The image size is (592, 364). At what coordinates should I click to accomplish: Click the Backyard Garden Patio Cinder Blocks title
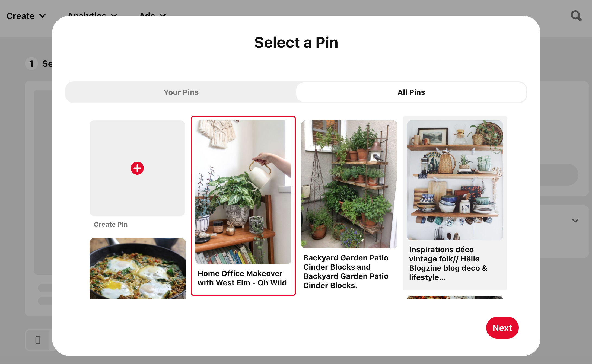346,272
